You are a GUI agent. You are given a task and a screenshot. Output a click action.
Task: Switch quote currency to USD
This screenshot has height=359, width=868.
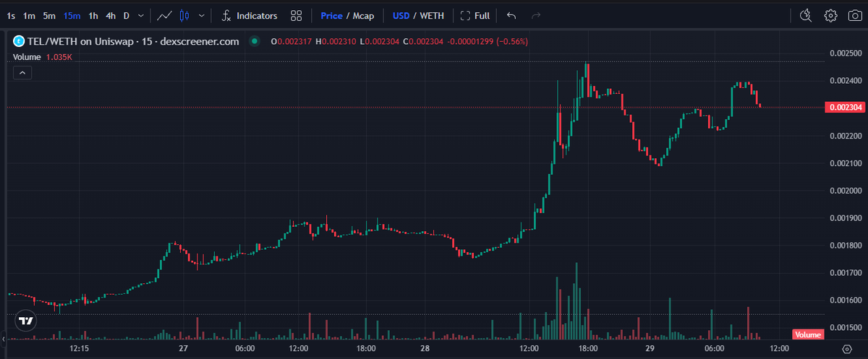(401, 15)
